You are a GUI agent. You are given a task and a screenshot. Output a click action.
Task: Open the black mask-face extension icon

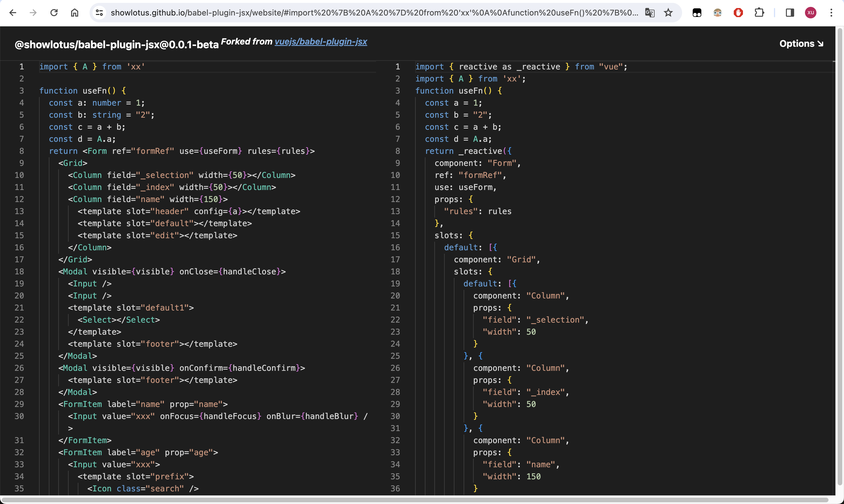[697, 13]
